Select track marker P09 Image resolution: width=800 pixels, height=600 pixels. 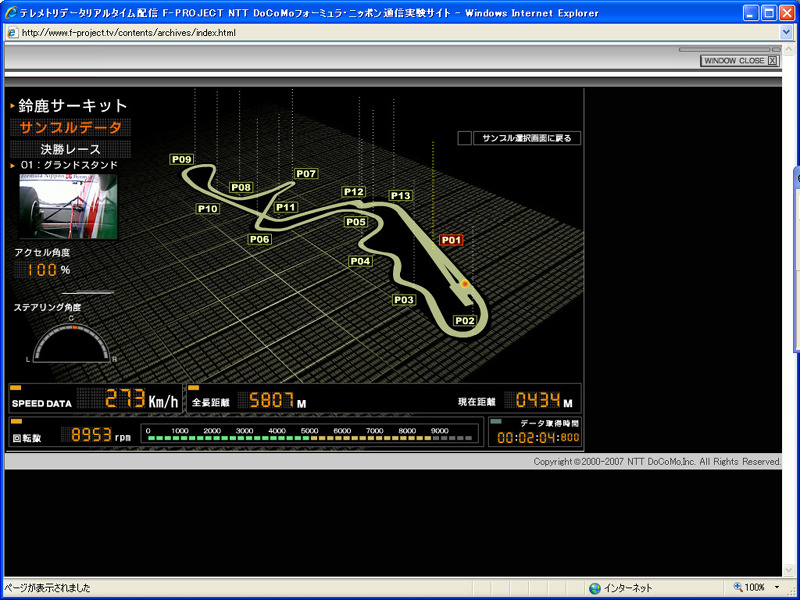[182, 159]
